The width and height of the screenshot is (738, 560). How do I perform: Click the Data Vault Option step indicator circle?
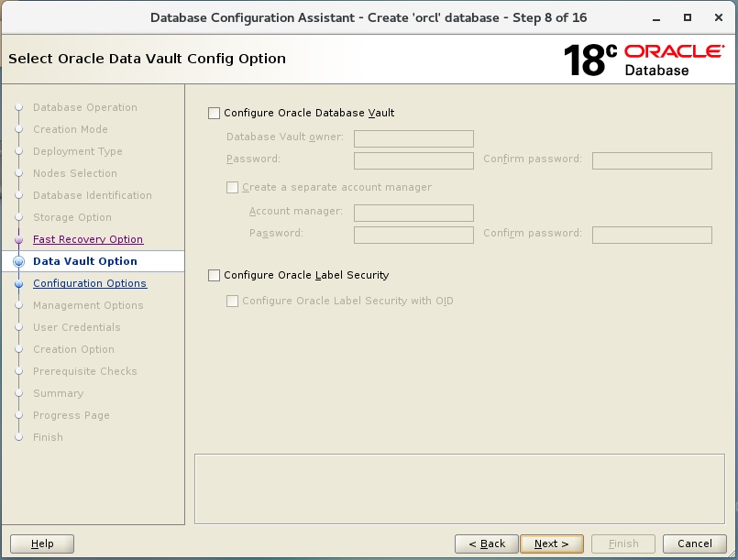click(x=20, y=261)
